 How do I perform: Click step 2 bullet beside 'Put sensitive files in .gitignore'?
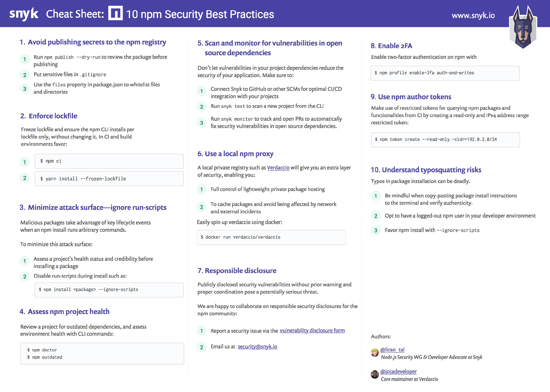25,75
